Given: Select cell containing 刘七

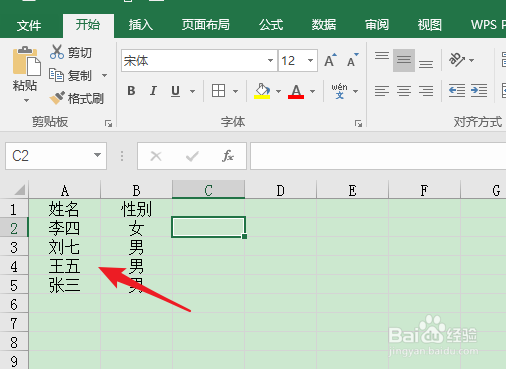Looking at the screenshot, I should (65, 247).
